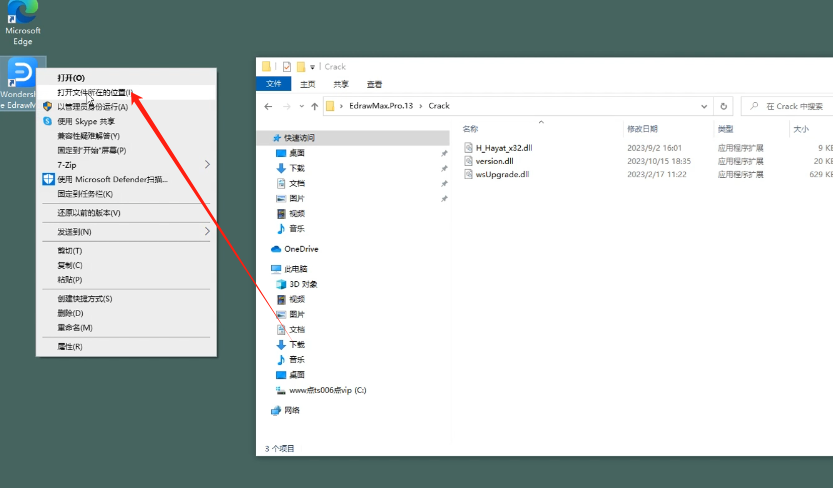Open 桌面 under Quick access
Screen dimensions: 833x488
[x=296, y=153]
